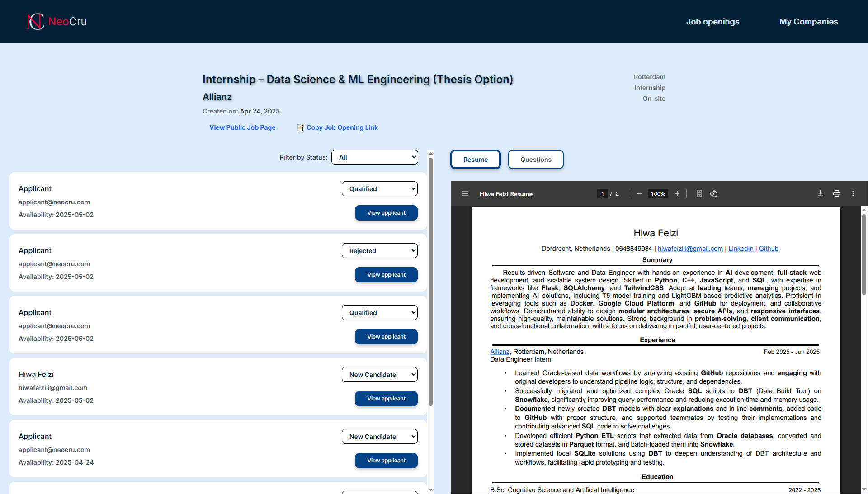The height and width of the screenshot is (494, 868).
Task: Click the PDF page number field
Action: (x=603, y=193)
